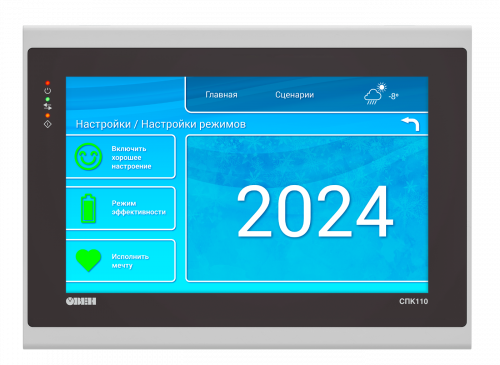This screenshot has height=365, width=500.
Task: Click the -8° temperature reading
Action: click(x=394, y=96)
